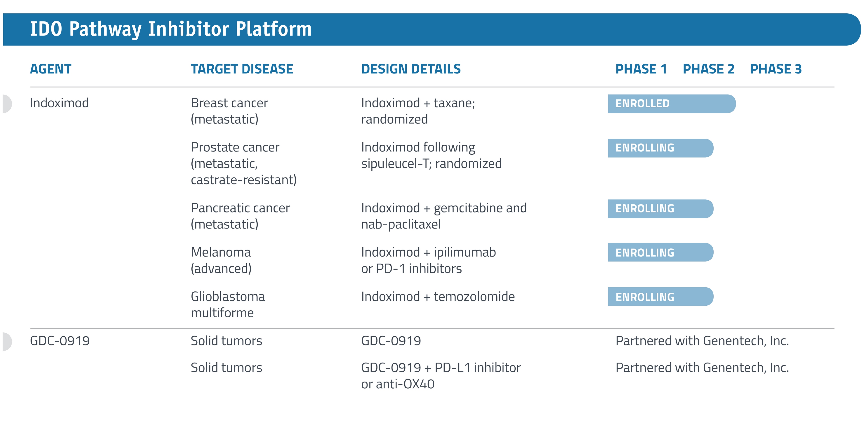This screenshot has width=868, height=432.
Task: Select the PHASE 1 column header
Action: pyautogui.click(x=641, y=69)
